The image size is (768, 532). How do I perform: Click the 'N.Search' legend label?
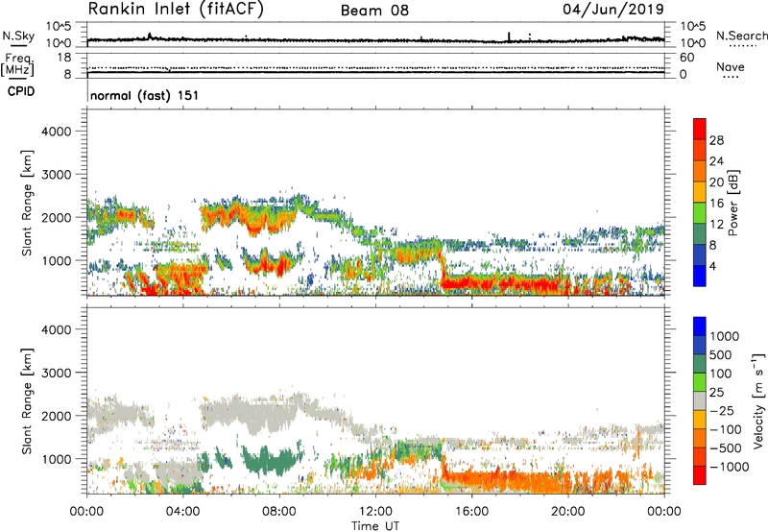(x=742, y=36)
